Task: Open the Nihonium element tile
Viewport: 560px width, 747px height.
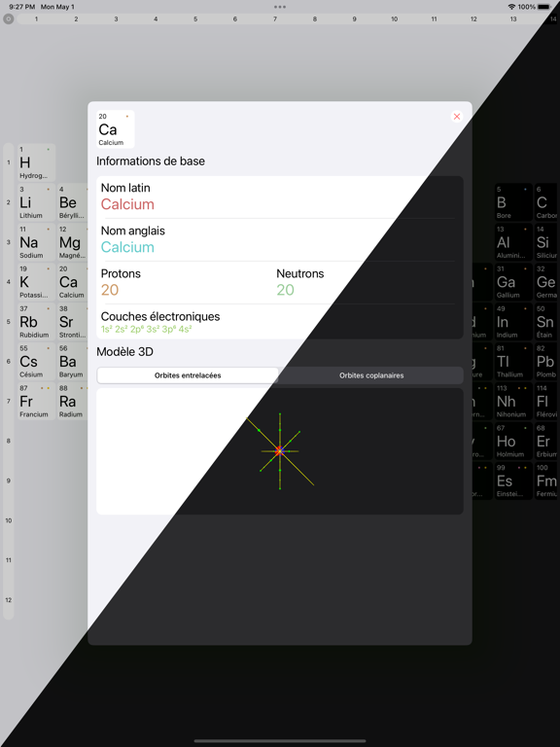Action: coord(513,402)
